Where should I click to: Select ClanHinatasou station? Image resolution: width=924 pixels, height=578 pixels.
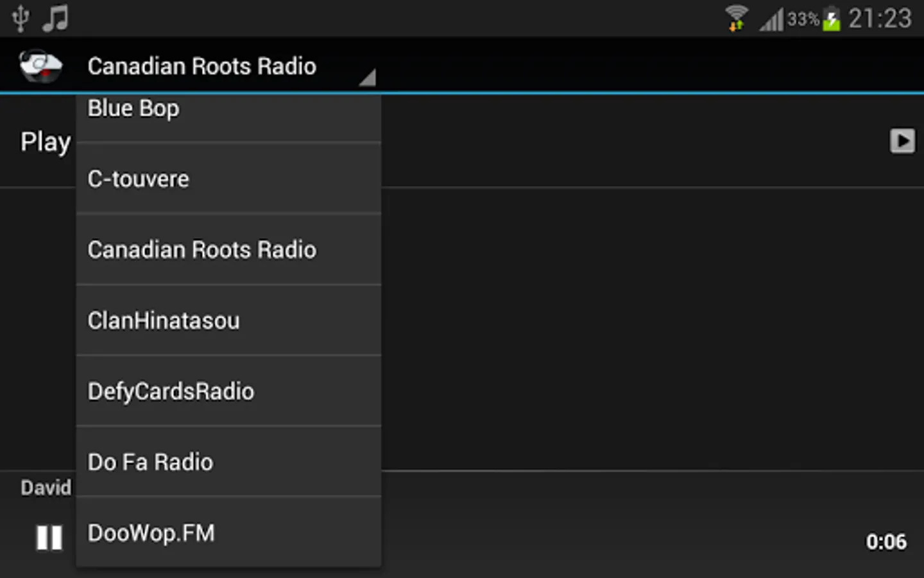[x=229, y=320]
